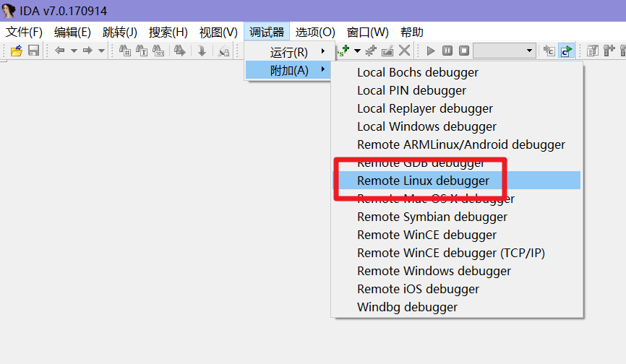
Task: Click the Save floppy disk icon
Action: [33, 51]
